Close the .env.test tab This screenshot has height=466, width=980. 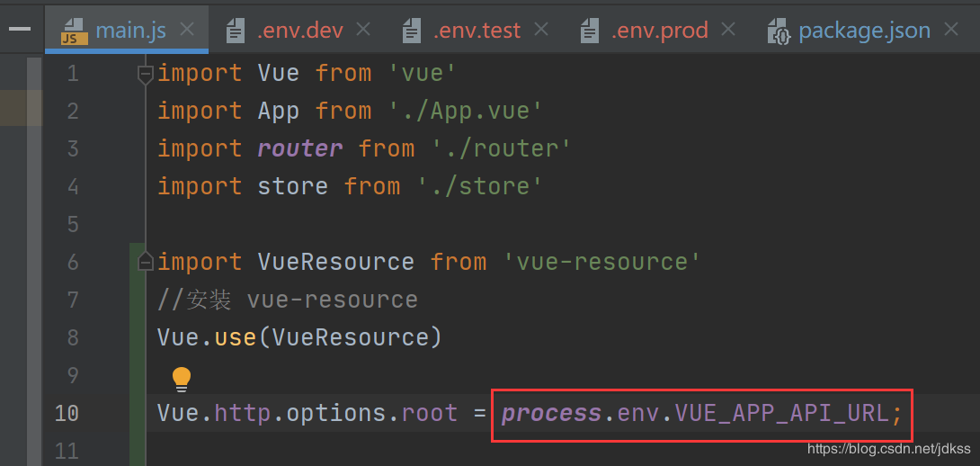[x=542, y=30]
